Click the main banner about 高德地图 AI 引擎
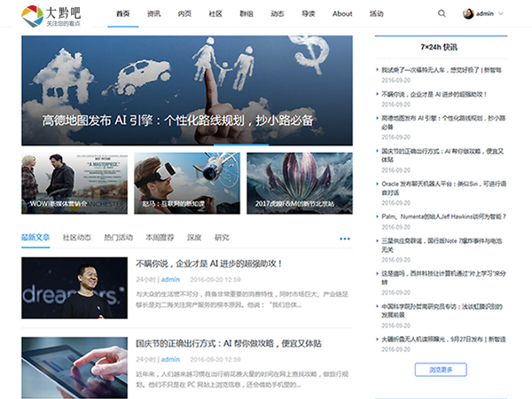The height and width of the screenshot is (399, 532). click(x=187, y=90)
